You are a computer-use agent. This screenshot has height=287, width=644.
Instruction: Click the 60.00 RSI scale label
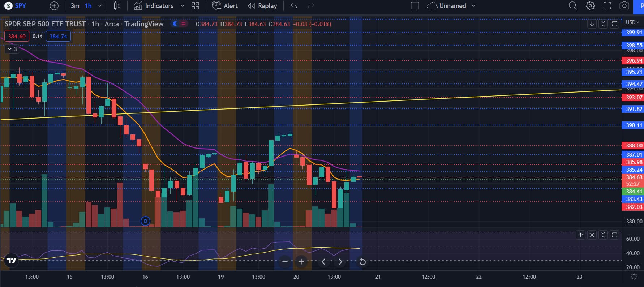click(633, 239)
